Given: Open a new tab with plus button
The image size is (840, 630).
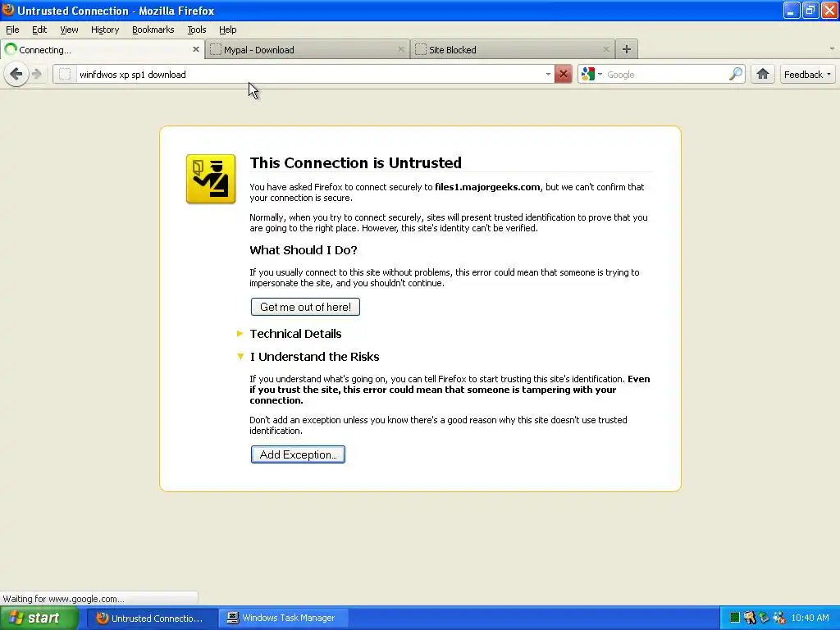Looking at the screenshot, I should coord(626,49).
